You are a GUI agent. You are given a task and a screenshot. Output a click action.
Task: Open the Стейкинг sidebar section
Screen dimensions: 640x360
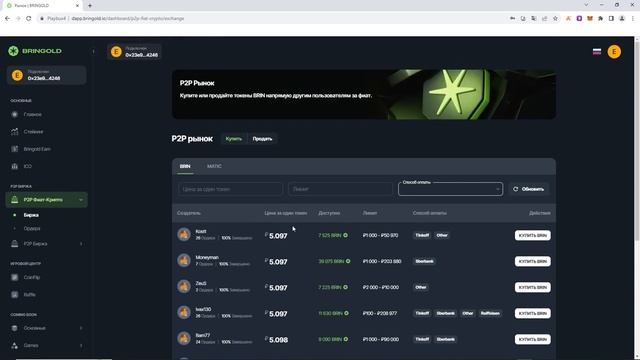[x=33, y=132]
